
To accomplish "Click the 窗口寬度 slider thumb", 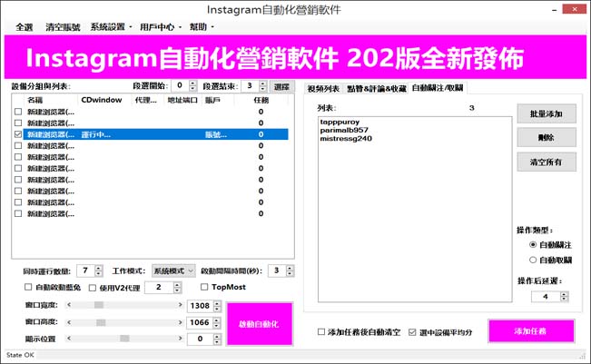I will click(x=99, y=305).
